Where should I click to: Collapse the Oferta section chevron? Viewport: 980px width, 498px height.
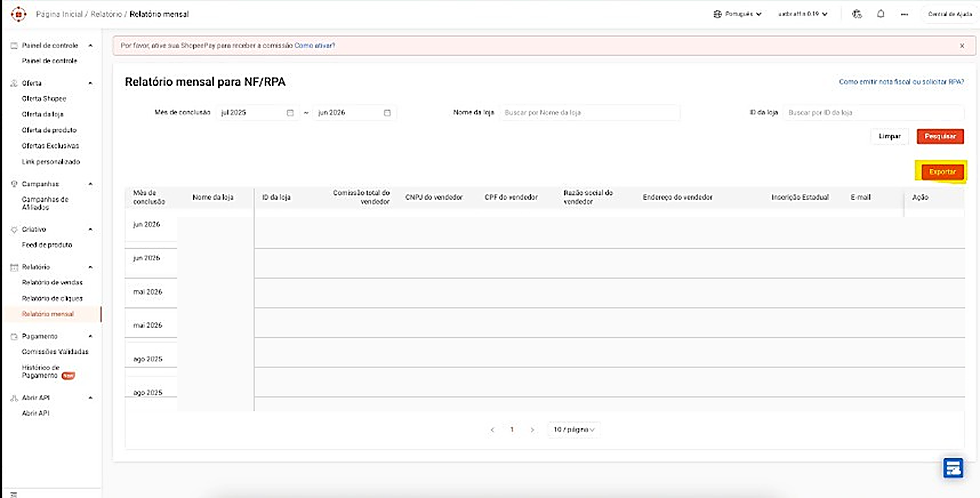tap(91, 83)
